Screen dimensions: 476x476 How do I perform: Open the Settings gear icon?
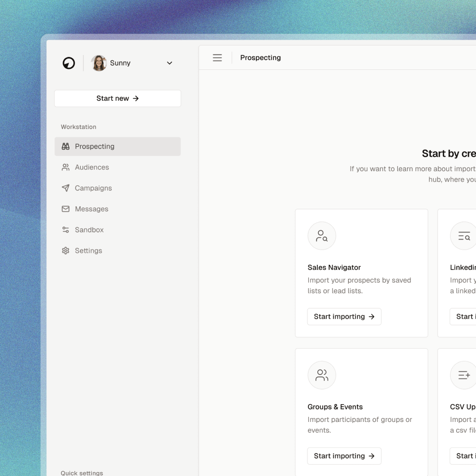click(x=65, y=250)
